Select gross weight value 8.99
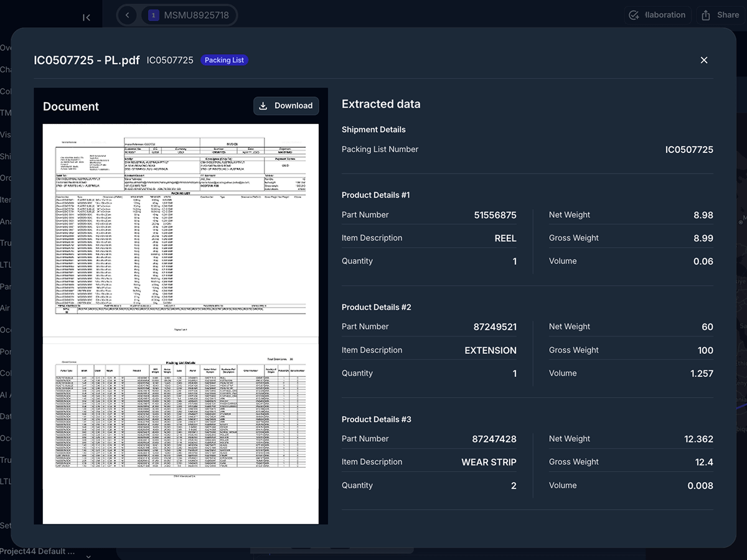The height and width of the screenshot is (560, 747). (703, 238)
